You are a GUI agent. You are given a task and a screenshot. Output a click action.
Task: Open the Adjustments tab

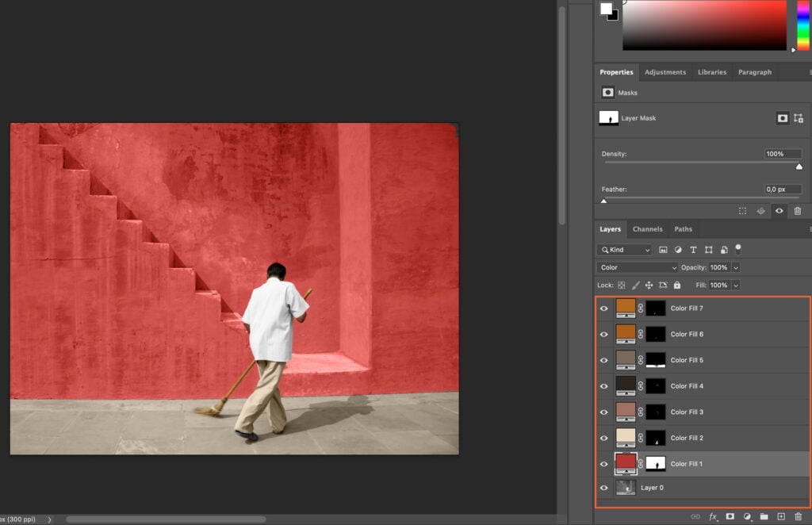[x=665, y=72]
